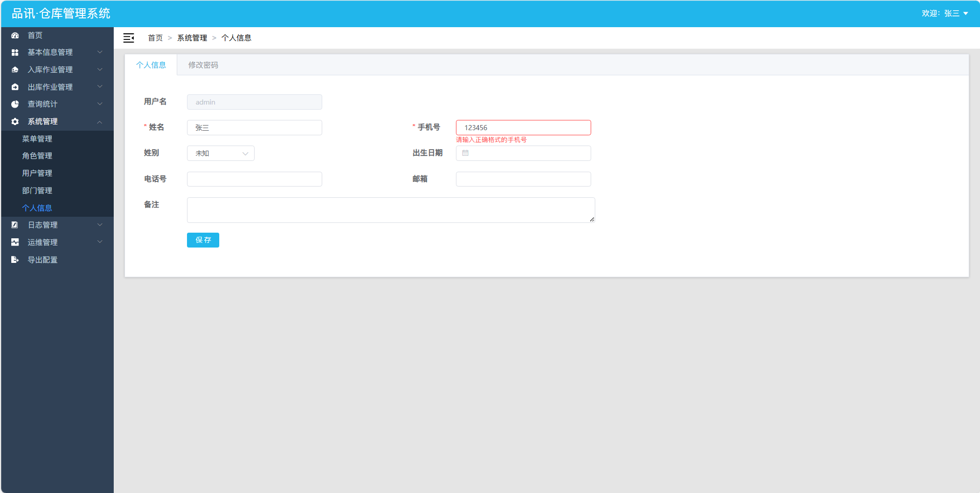Screen dimensions: 980x493
Task: Click the 导出配置 export icon
Action: point(15,260)
